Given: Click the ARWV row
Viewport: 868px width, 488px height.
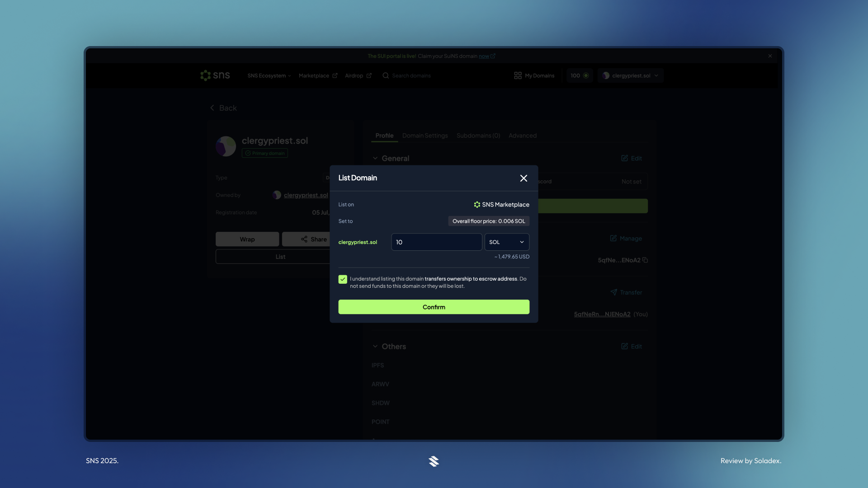Looking at the screenshot, I should (x=380, y=384).
